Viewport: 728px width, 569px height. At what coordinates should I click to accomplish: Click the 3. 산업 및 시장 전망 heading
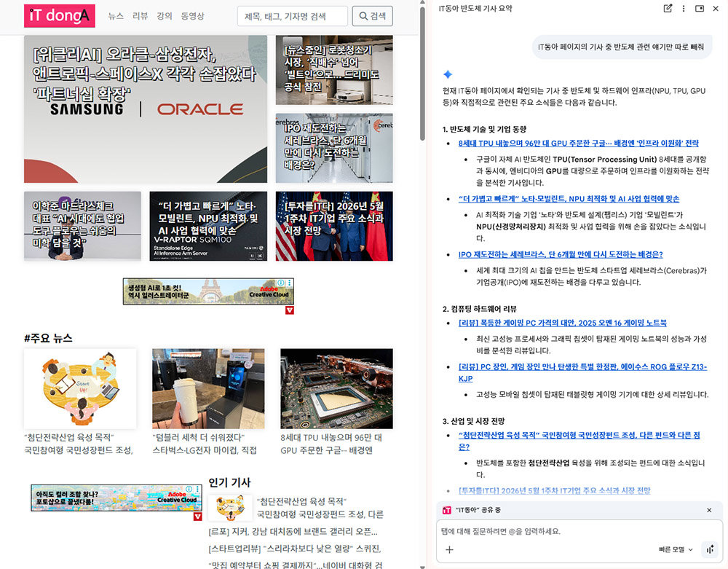[473, 421]
